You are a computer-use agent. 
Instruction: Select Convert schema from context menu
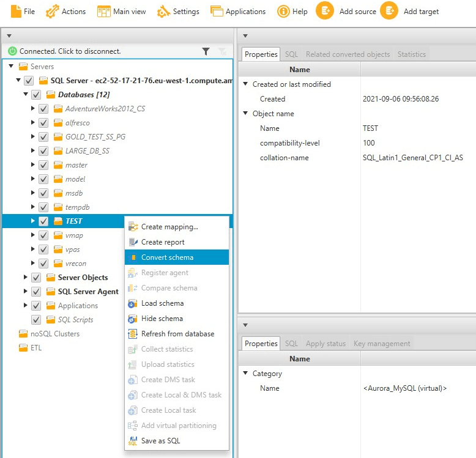[x=167, y=257]
